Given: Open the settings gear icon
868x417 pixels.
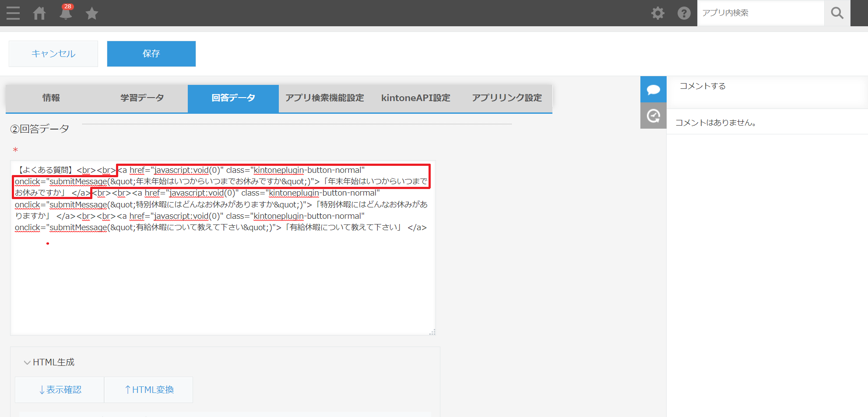Looking at the screenshot, I should tap(657, 13).
